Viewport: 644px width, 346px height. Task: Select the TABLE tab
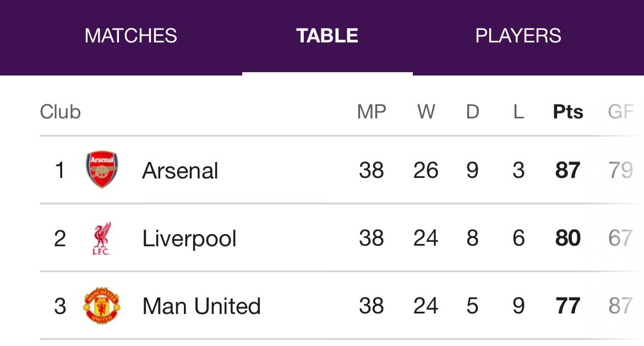click(x=328, y=36)
